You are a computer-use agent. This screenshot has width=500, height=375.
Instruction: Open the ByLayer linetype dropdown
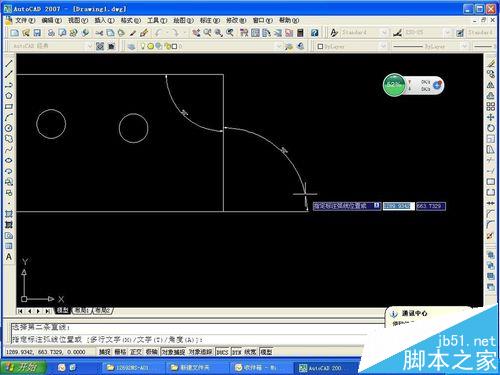[x=464, y=46]
